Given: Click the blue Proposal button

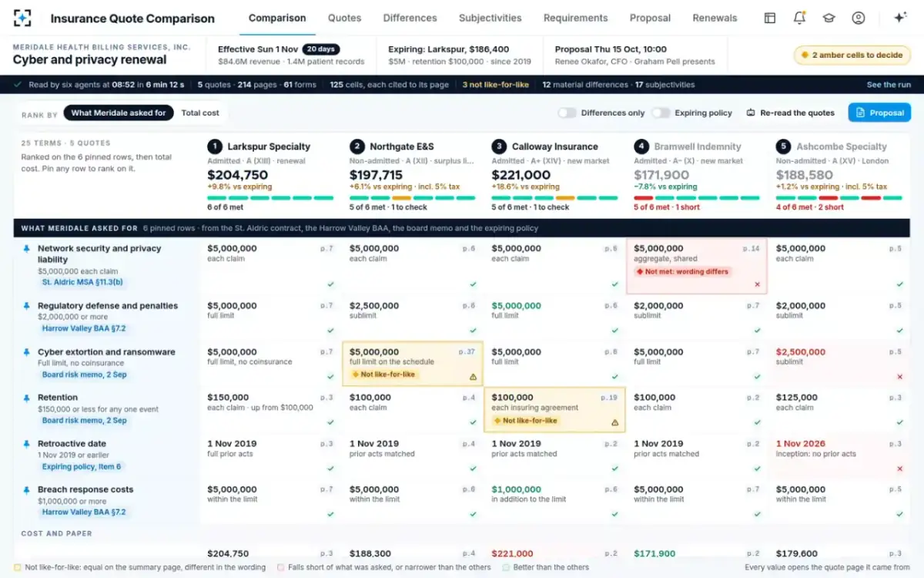Looking at the screenshot, I should point(879,113).
